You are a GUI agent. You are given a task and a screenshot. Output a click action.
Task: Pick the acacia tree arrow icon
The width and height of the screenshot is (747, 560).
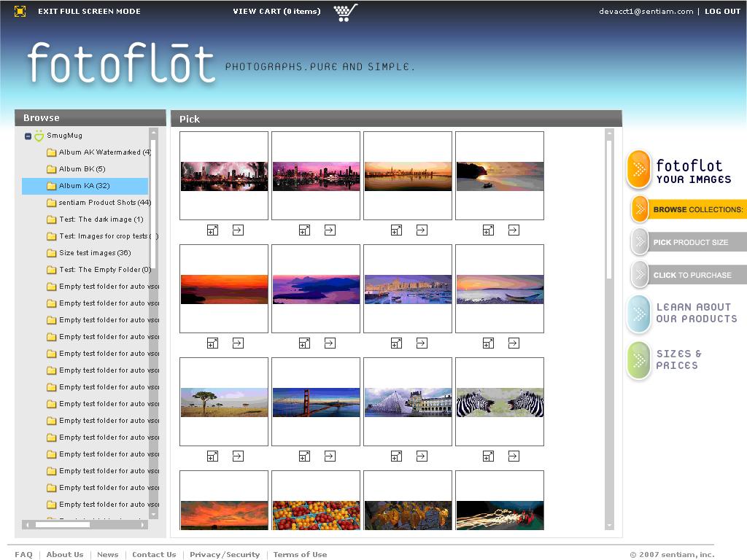tap(238, 456)
